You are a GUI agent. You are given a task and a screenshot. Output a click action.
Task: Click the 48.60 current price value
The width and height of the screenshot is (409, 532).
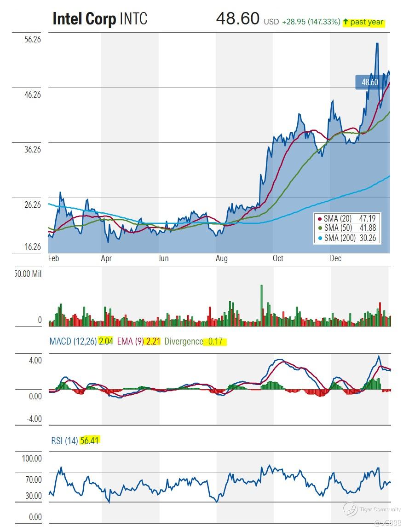click(238, 18)
